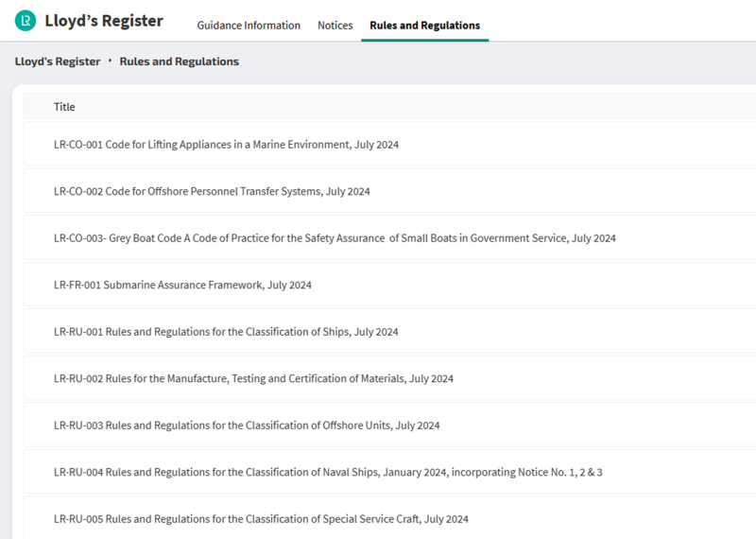The width and height of the screenshot is (756, 539).
Task: Click Rules and Regulations breadcrumb item
Action: (x=180, y=61)
